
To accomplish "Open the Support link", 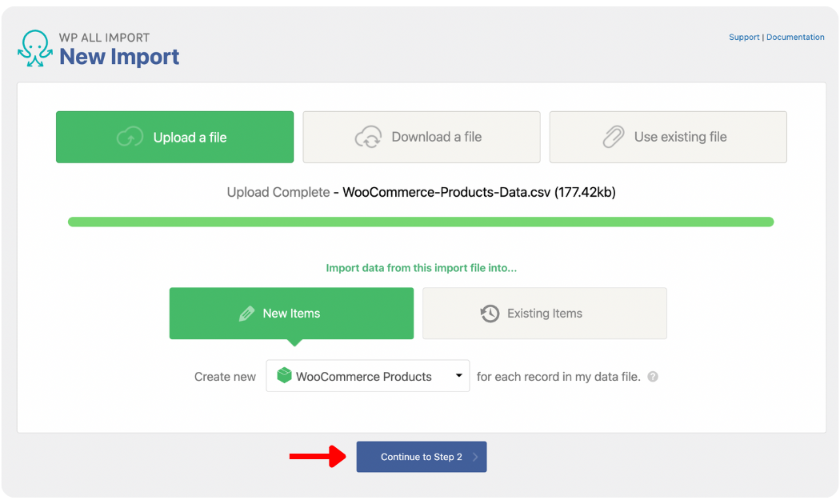I will coord(744,37).
